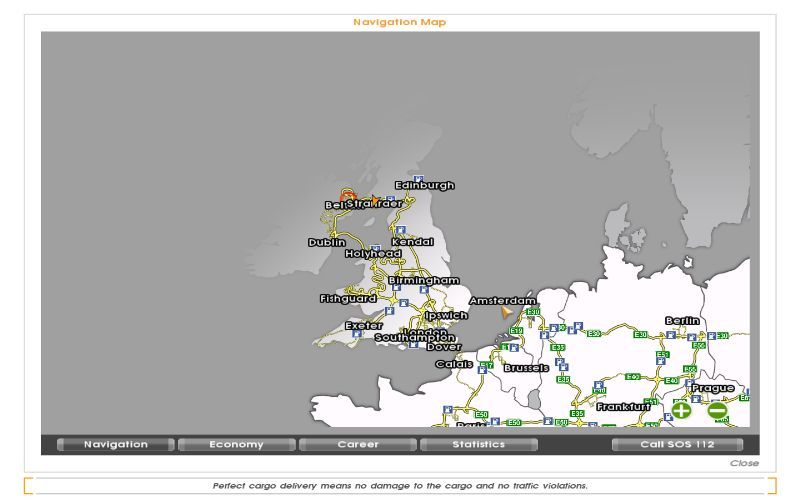Click the E19 road sign
The height and width of the screenshot is (500, 800).
[x=516, y=331]
